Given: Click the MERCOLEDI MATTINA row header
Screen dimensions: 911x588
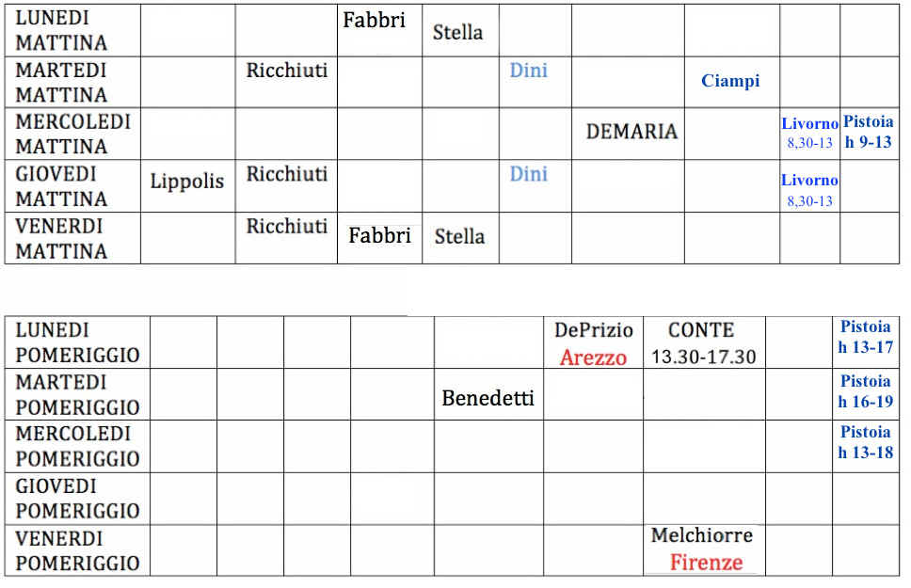Looking at the screenshot, I should (72, 134).
